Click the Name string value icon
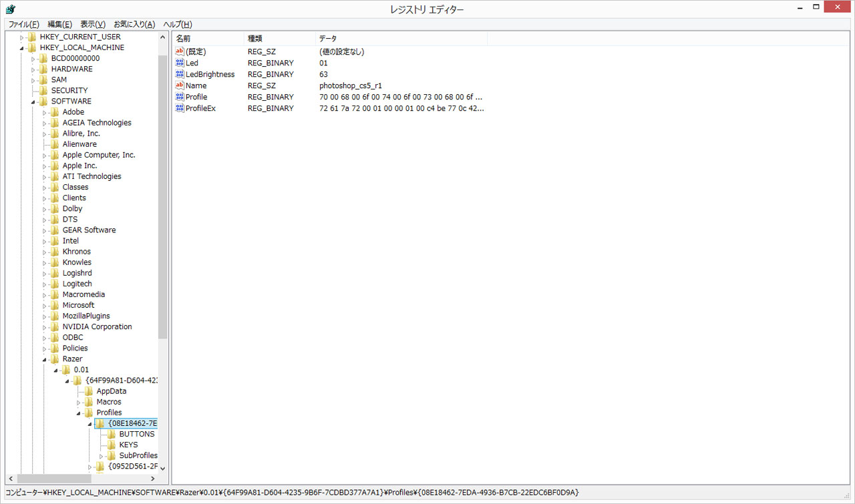The width and height of the screenshot is (855, 504). [179, 85]
